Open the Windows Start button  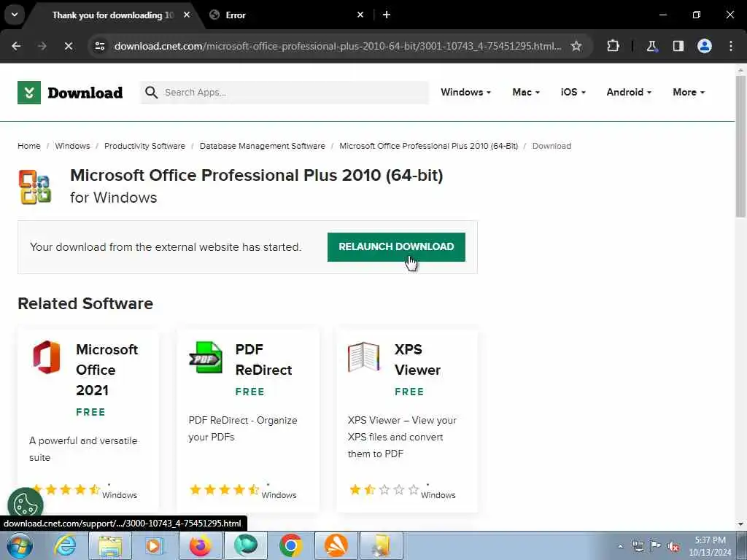tap(20, 545)
